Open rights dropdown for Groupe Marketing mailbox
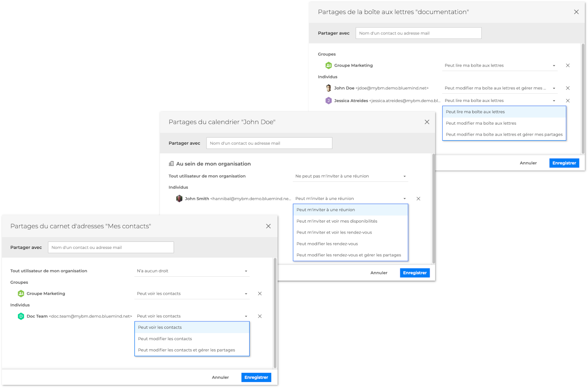Screen dimensions: 588x388 [500, 65]
